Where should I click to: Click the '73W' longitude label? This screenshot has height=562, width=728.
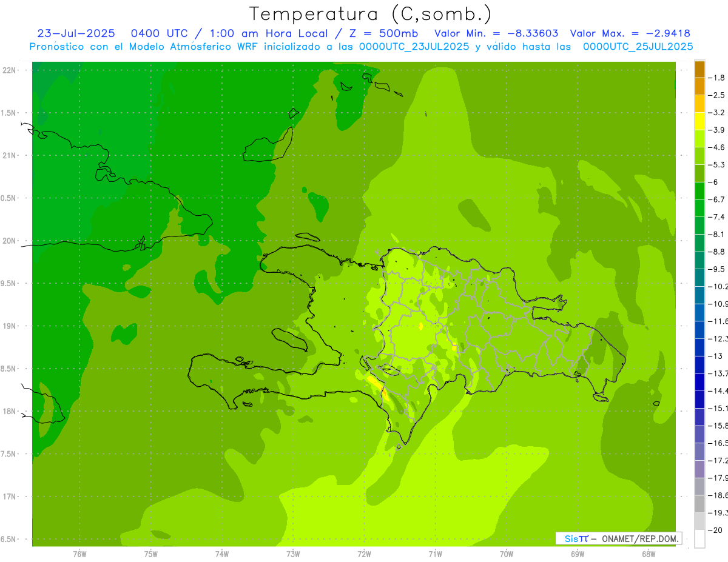(x=293, y=554)
